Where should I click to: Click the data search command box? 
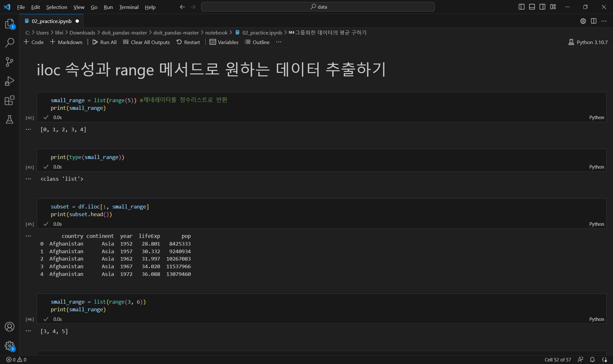pyautogui.click(x=318, y=7)
